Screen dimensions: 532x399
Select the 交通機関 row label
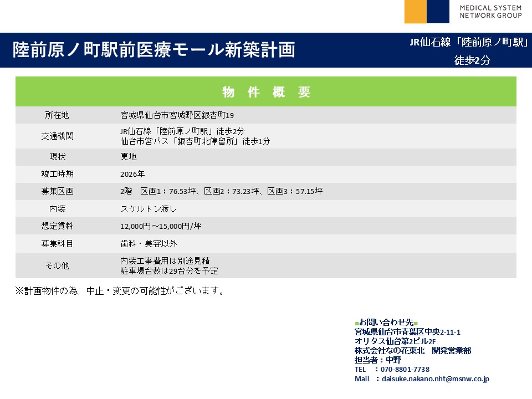tap(57, 136)
